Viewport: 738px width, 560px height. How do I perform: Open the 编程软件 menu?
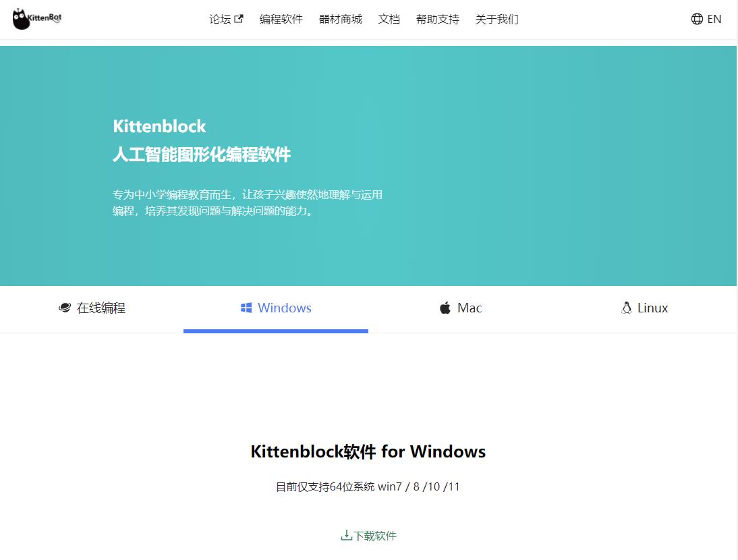[x=281, y=20]
